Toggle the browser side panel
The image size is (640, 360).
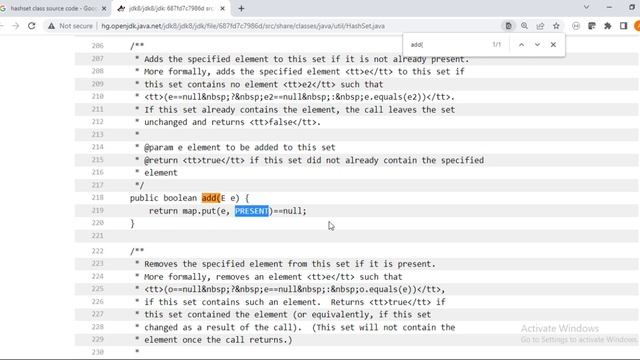(x=623, y=26)
